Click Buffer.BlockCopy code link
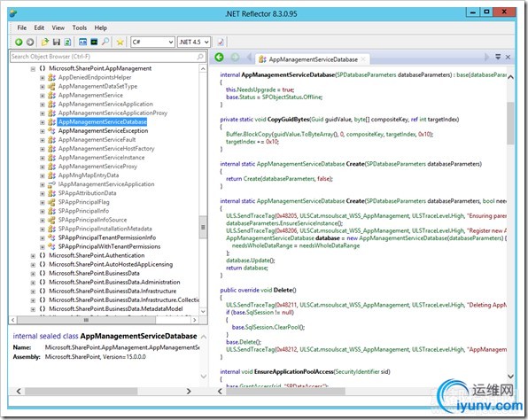Screen dimensions: 528x420 pos(249,134)
